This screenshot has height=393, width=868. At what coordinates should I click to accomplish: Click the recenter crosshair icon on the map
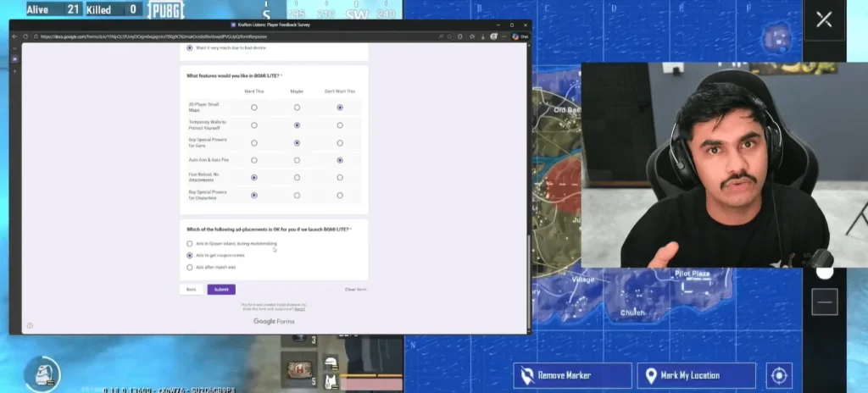[x=779, y=375]
